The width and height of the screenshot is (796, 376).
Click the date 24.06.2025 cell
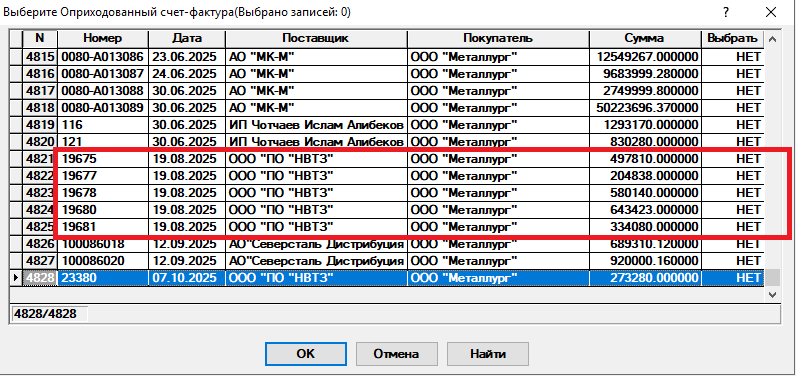tap(187, 74)
